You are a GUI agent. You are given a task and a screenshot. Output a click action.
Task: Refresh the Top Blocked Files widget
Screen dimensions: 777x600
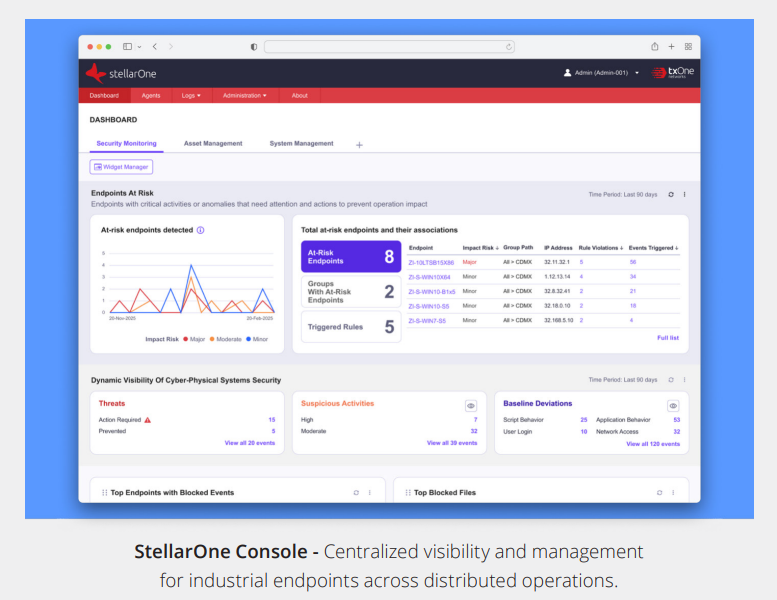point(659,493)
